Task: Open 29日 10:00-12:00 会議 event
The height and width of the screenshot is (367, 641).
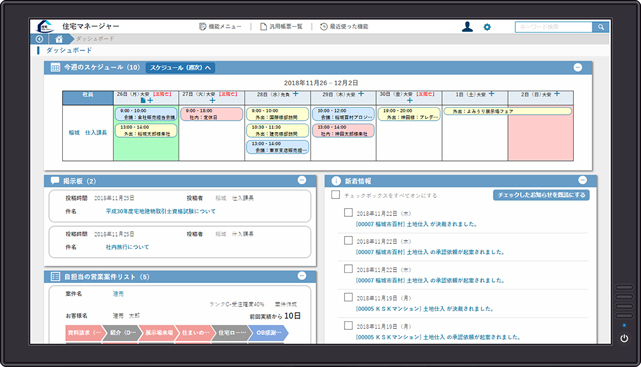Action: click(x=343, y=114)
